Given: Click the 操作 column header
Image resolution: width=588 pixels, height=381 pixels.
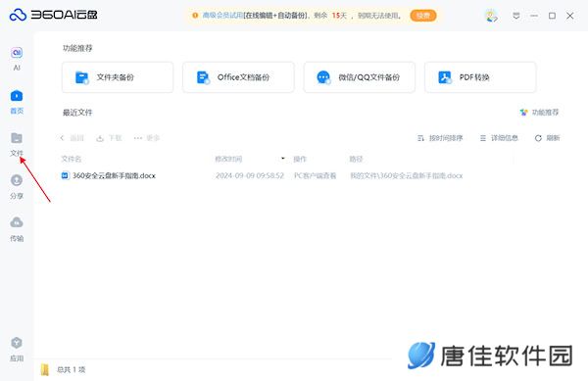Looking at the screenshot, I should [x=300, y=160].
